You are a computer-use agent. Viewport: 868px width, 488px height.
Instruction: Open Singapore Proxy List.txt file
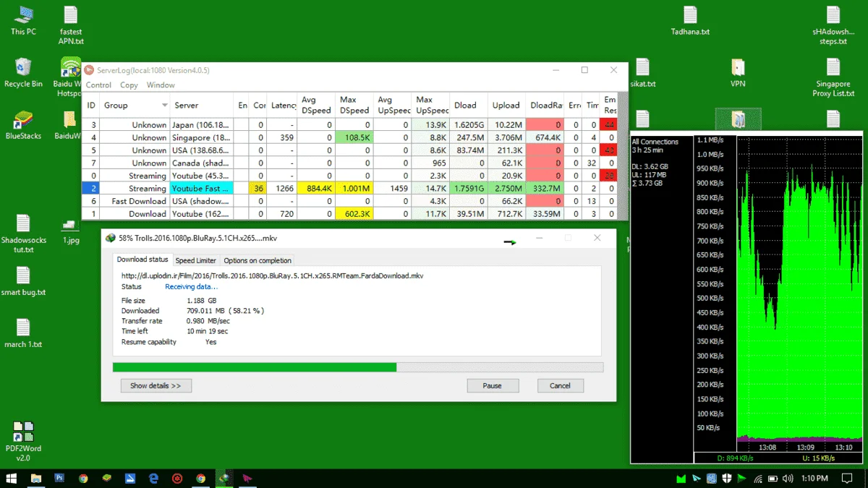(833, 77)
